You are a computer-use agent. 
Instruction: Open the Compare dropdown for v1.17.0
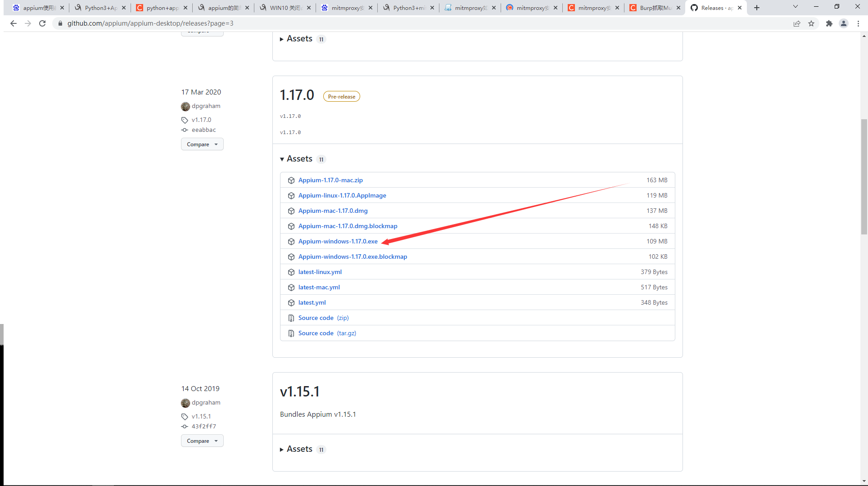(202, 144)
